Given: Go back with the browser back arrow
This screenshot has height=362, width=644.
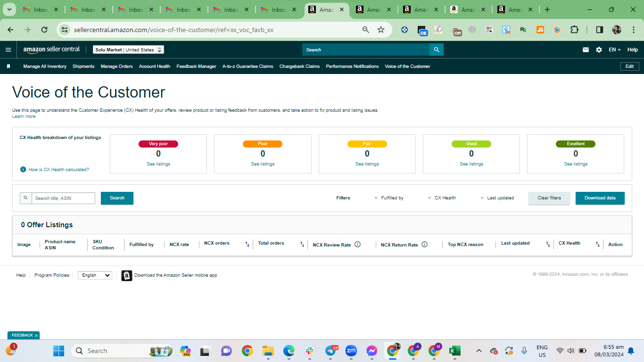Looking at the screenshot, I should (x=10, y=30).
